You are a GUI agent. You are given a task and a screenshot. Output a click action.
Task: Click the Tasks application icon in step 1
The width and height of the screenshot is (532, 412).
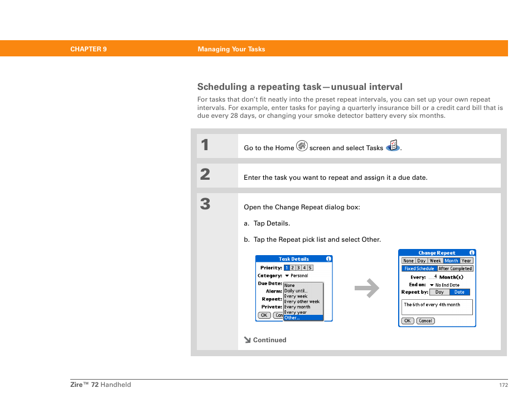393,146
